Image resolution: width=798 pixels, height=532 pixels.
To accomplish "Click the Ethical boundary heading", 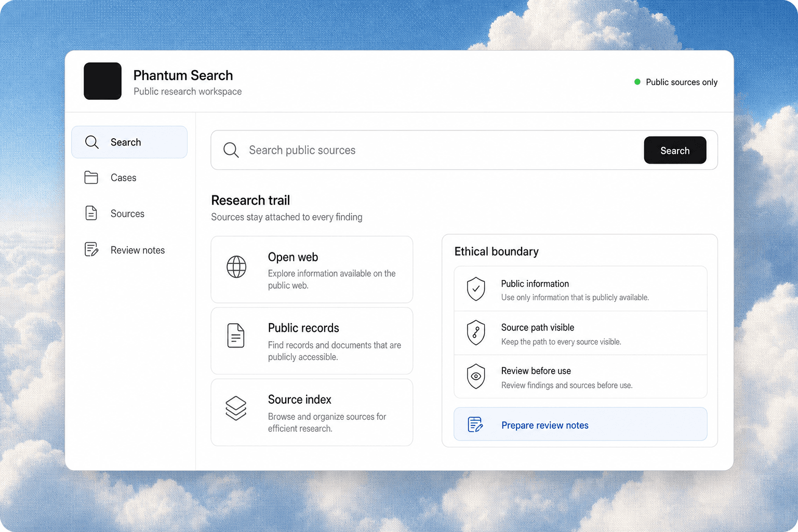I will [497, 251].
